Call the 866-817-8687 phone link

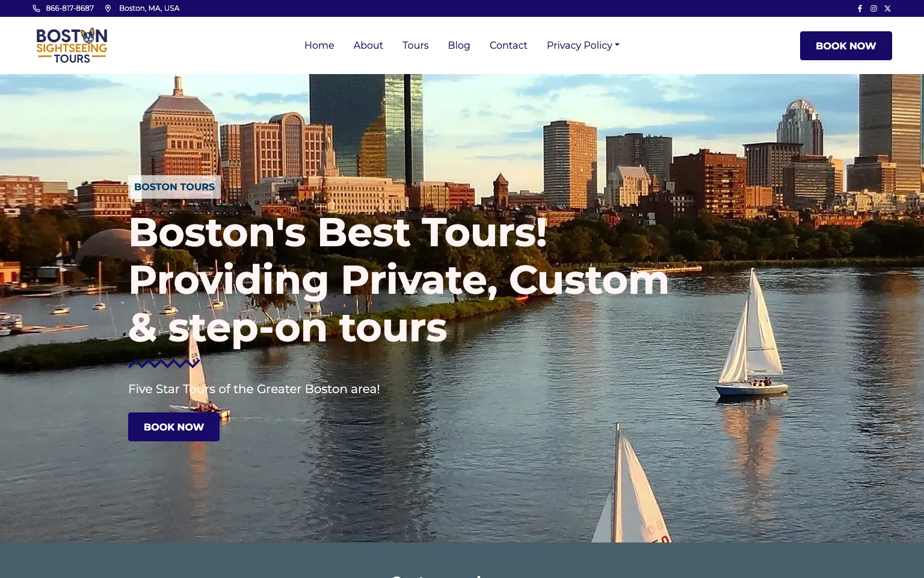70,8
